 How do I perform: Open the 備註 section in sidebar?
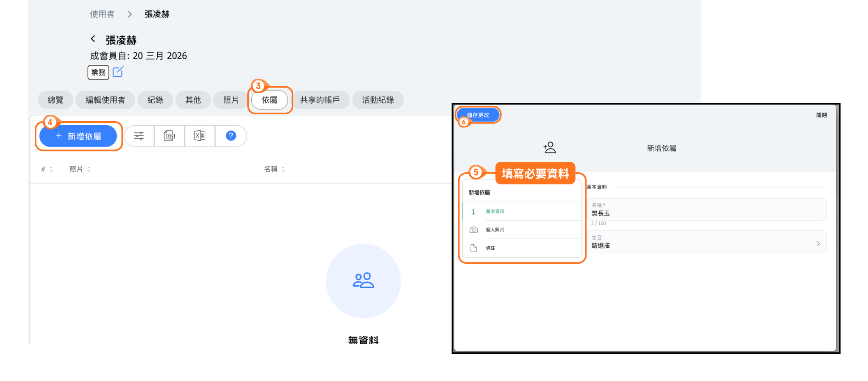490,248
